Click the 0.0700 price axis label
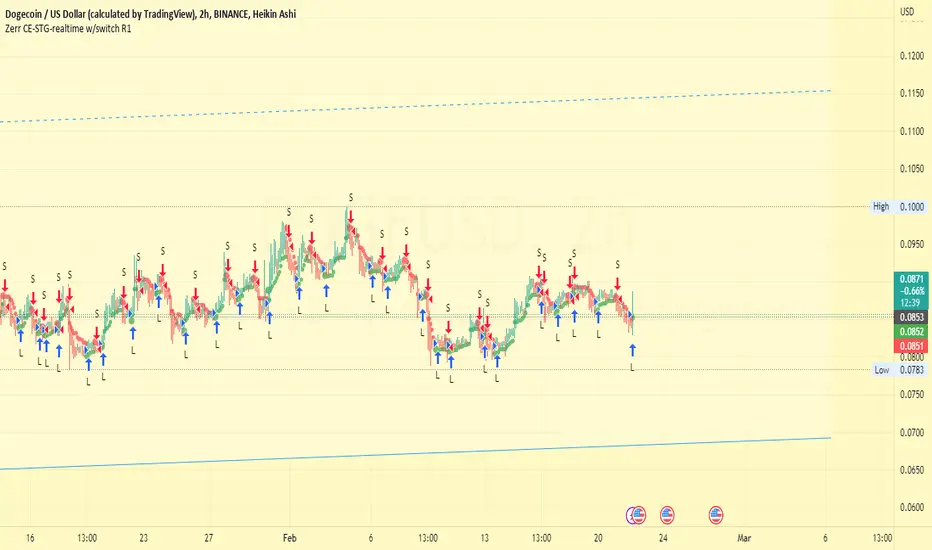 point(912,432)
